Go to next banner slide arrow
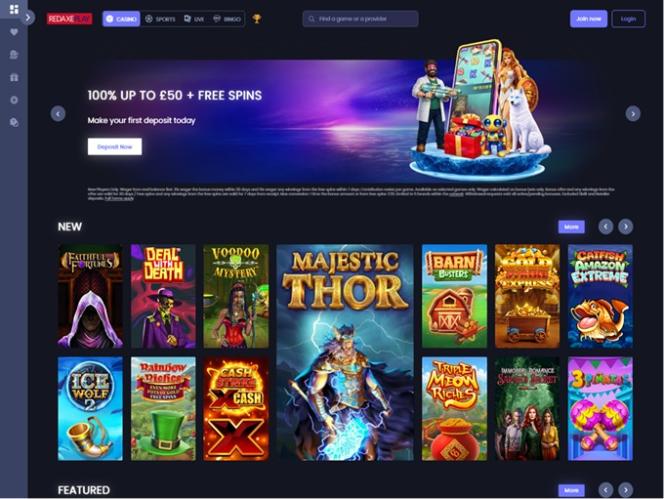The image size is (664, 499). coord(633,114)
